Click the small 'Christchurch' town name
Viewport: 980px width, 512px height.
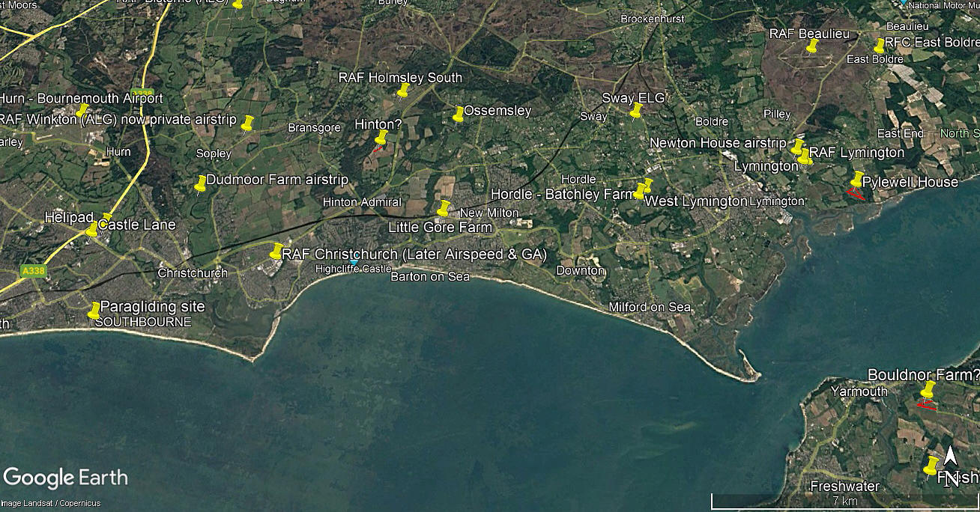point(193,272)
